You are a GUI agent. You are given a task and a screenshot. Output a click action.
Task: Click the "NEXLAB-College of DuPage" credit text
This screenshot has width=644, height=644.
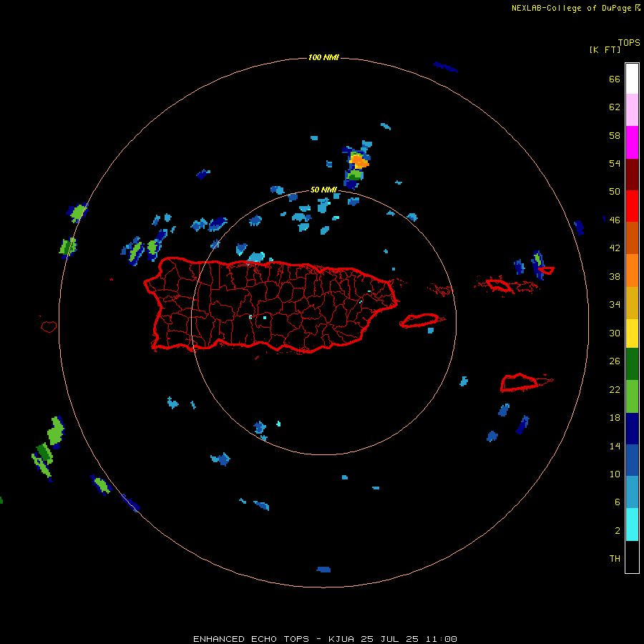[571, 8]
